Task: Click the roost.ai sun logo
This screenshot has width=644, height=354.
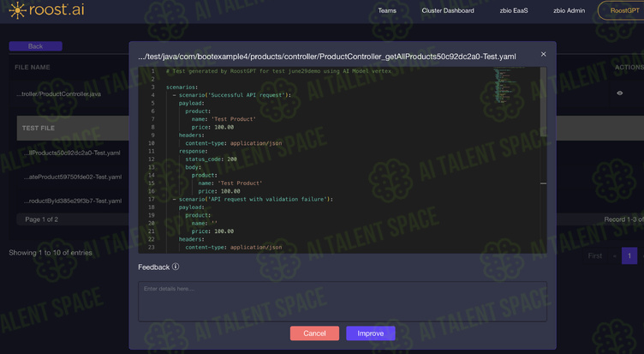Action: 17,10
